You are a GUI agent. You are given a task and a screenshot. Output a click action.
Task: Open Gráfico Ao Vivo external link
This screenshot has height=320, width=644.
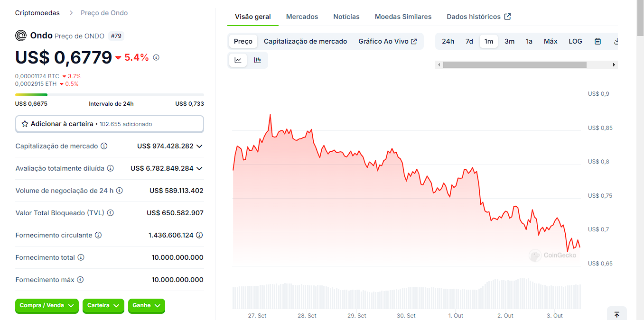pos(387,41)
